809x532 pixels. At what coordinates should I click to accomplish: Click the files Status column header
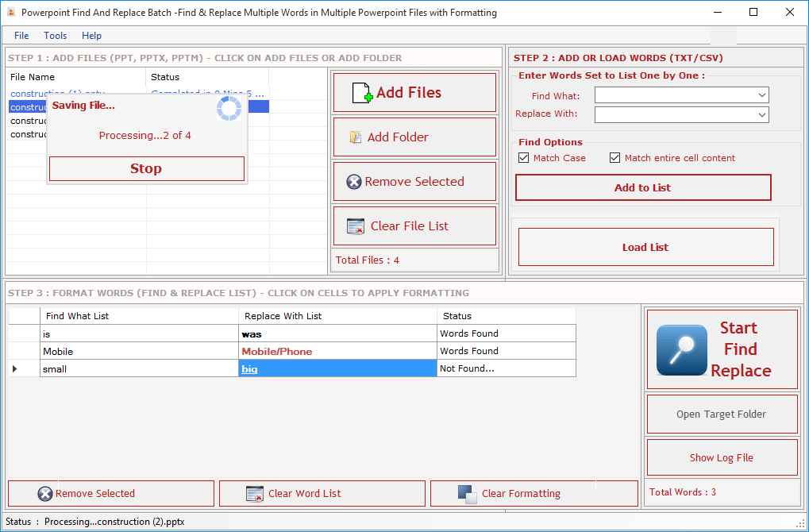pyautogui.click(x=207, y=77)
